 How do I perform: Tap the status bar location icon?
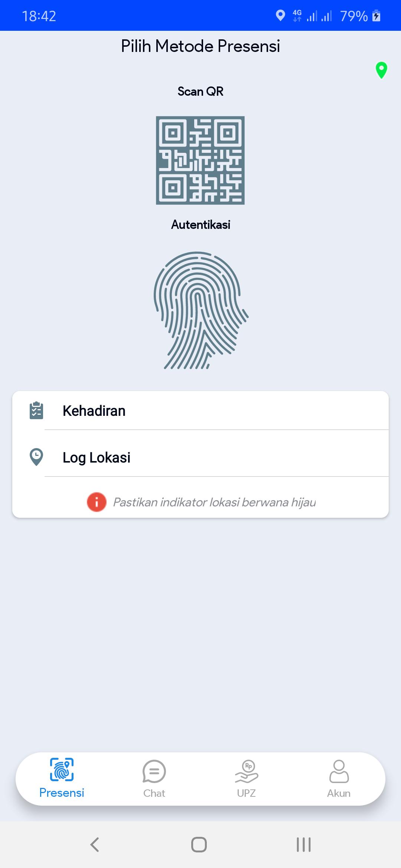[280, 16]
